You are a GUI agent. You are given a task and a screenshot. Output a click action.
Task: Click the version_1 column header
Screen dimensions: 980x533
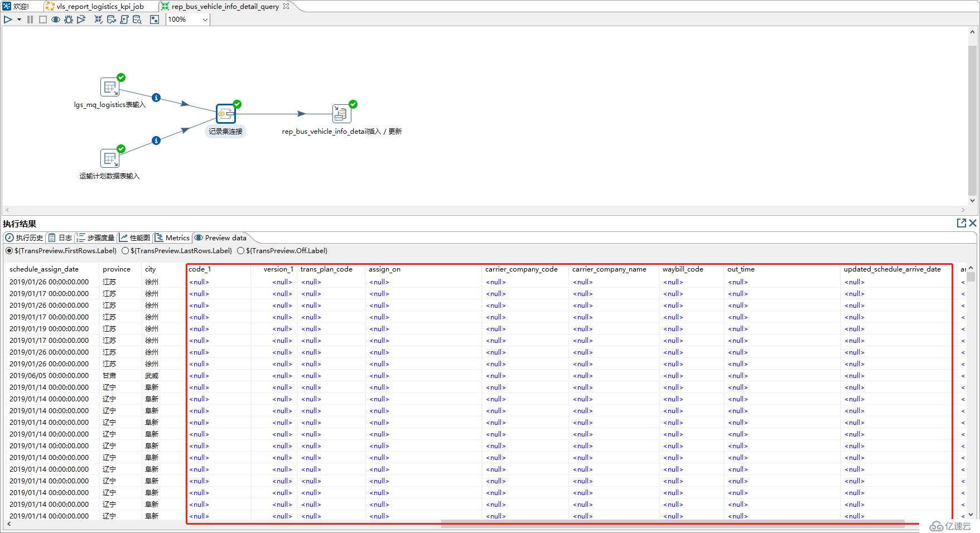pos(278,269)
